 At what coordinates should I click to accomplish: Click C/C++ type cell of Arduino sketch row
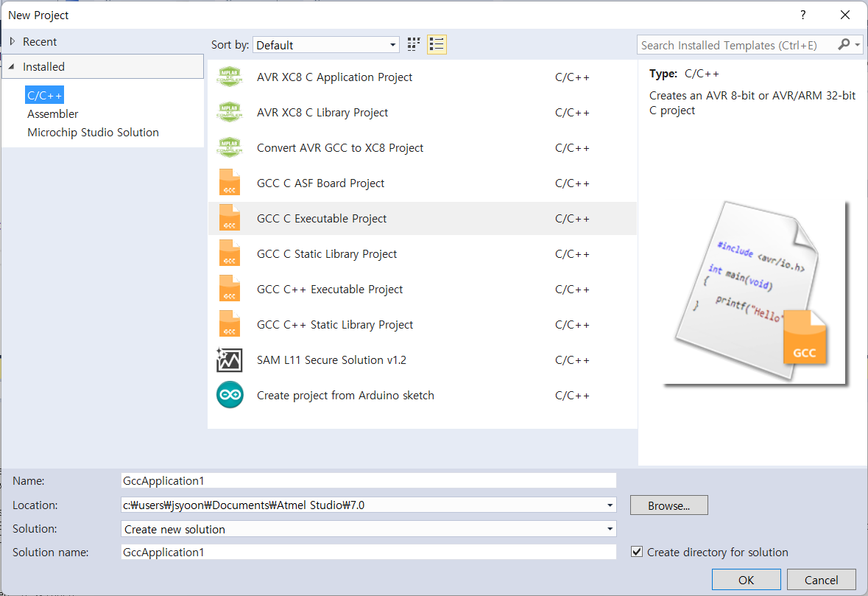(572, 396)
